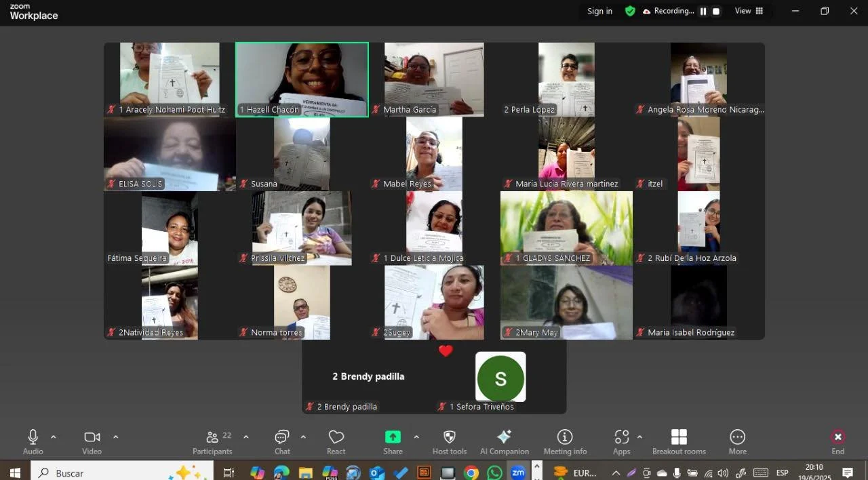Image resolution: width=868 pixels, height=480 pixels.
Task: Open the View layout menu
Action: coord(749,11)
